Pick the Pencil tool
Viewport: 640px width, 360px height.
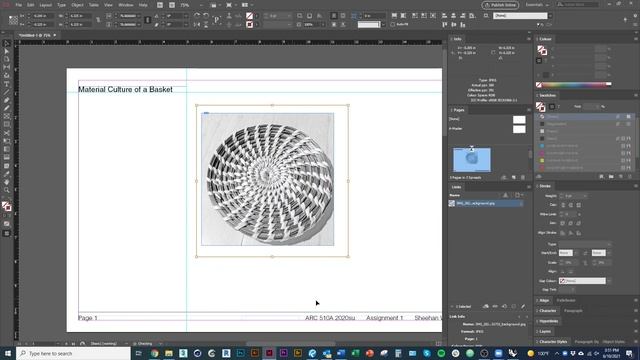point(7,109)
